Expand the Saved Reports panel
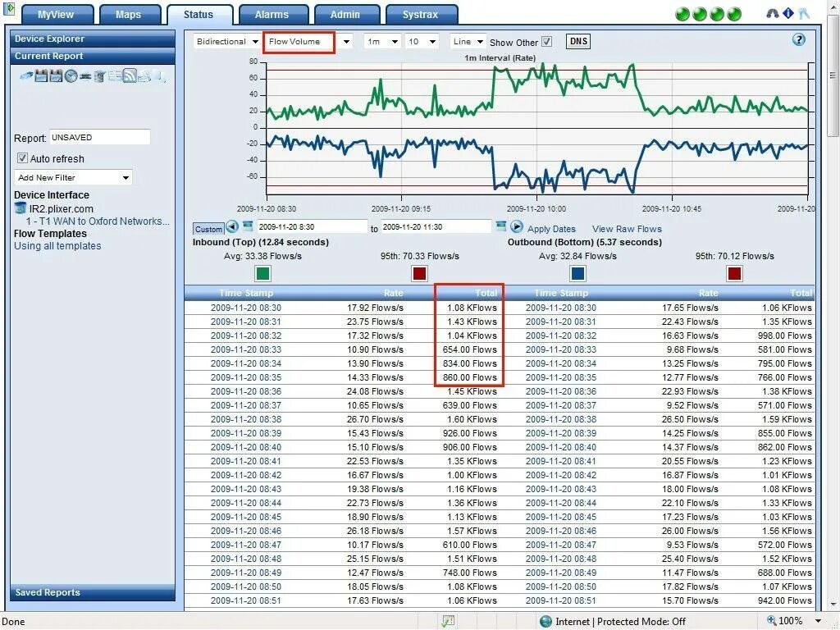Image resolution: width=840 pixels, height=630 pixels. (x=93, y=592)
